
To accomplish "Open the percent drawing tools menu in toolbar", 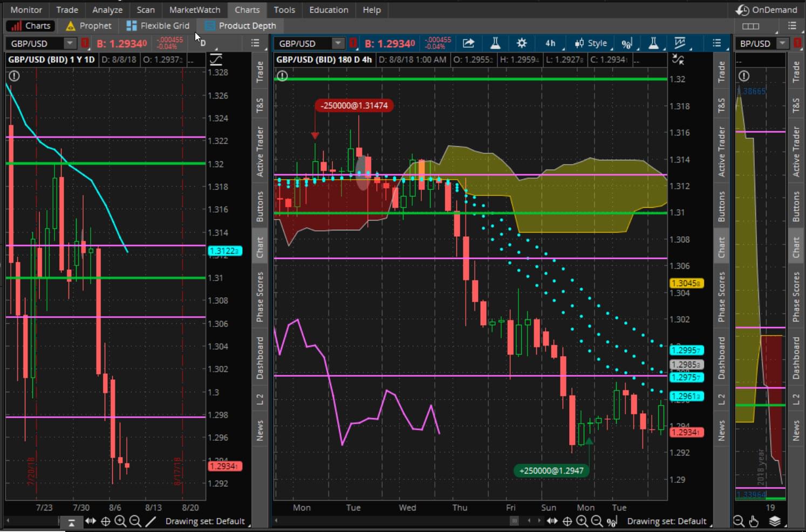I will [627, 44].
